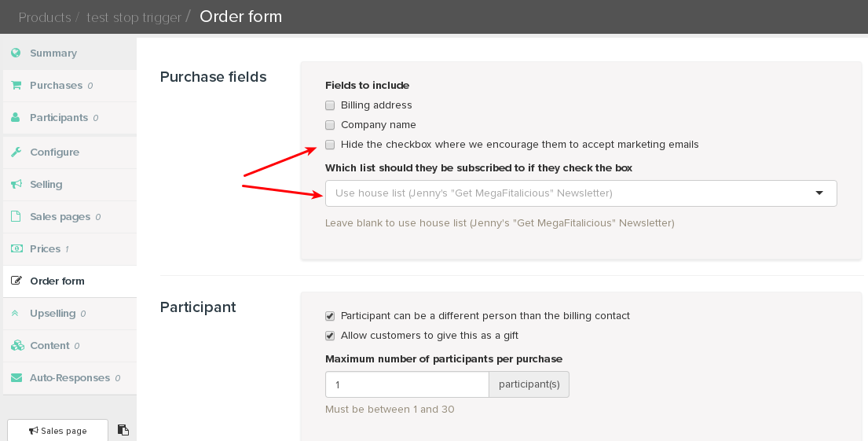Enable the Billing address checkbox

330,105
